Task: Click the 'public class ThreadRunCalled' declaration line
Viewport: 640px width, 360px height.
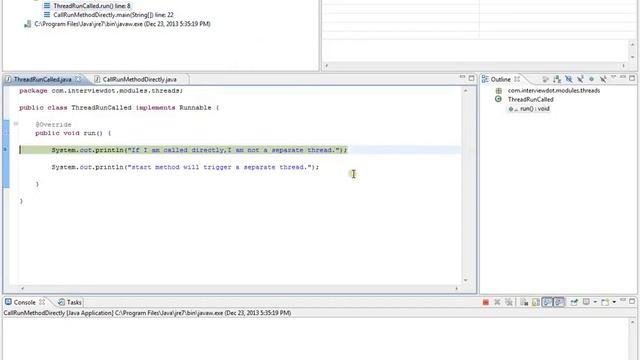Action: (x=119, y=108)
